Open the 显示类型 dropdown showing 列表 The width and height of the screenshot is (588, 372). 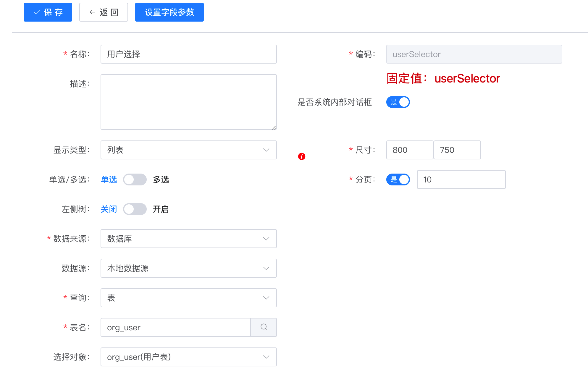tap(189, 150)
